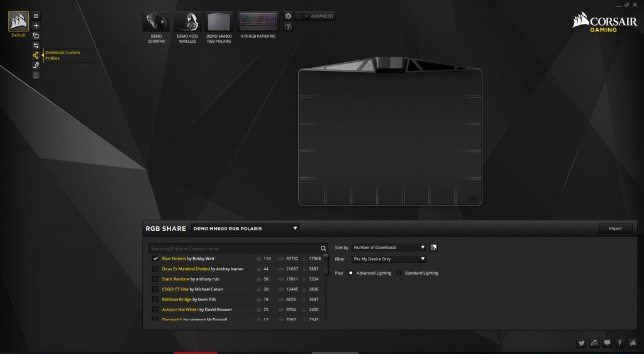Click Blue Embers views eye icon
The image size is (644, 354).
(281, 258)
